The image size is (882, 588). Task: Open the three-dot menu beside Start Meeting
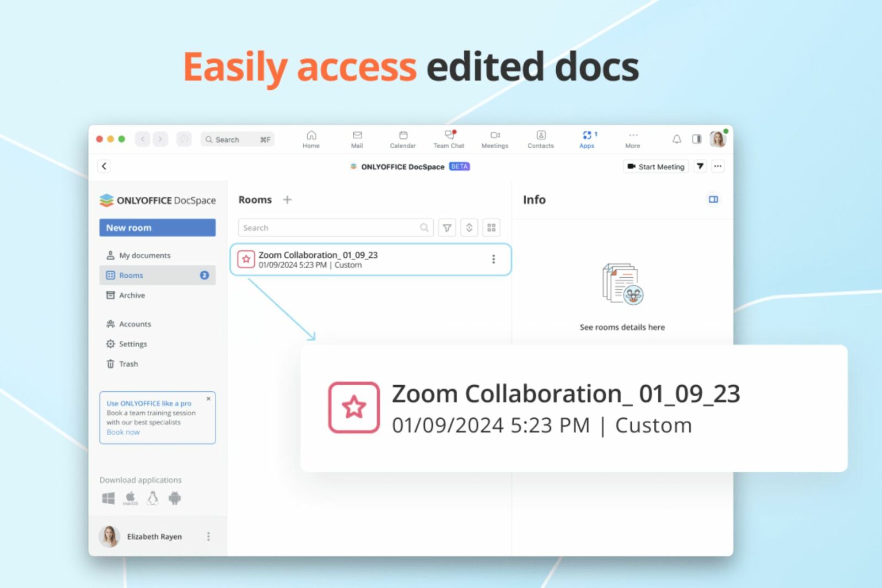tap(718, 166)
